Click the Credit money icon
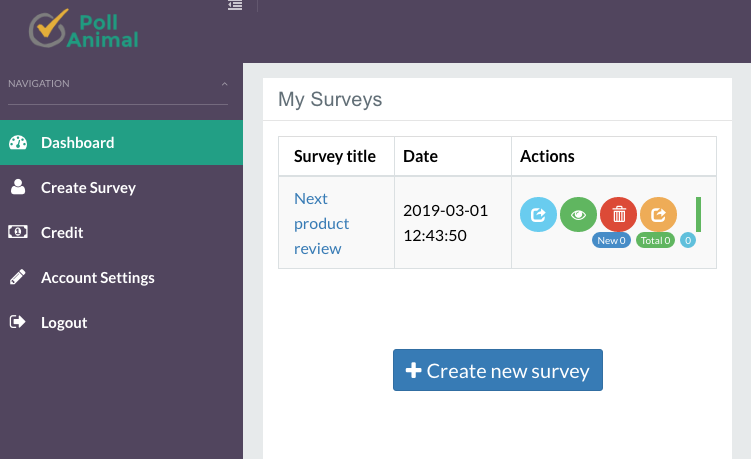Viewport: 751px width, 459px height. click(18, 232)
